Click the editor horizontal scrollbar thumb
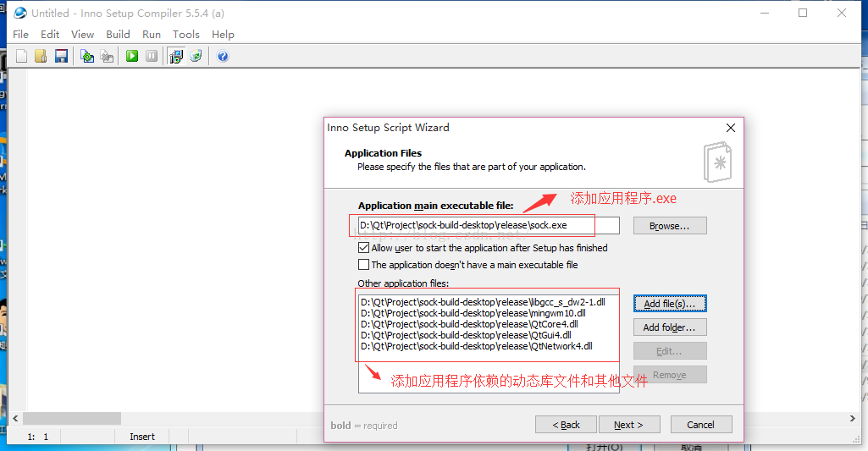Image resolution: width=868 pixels, height=451 pixels. tap(72, 418)
